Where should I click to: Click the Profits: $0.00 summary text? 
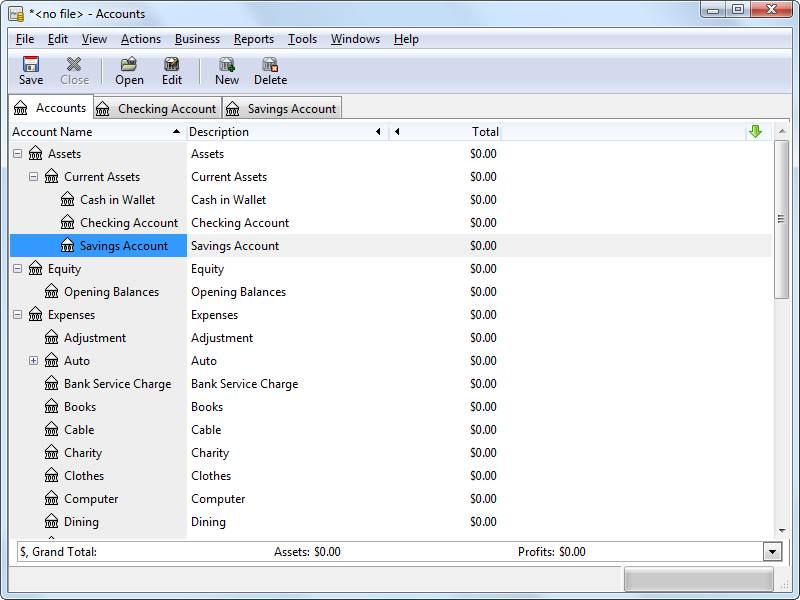(552, 552)
